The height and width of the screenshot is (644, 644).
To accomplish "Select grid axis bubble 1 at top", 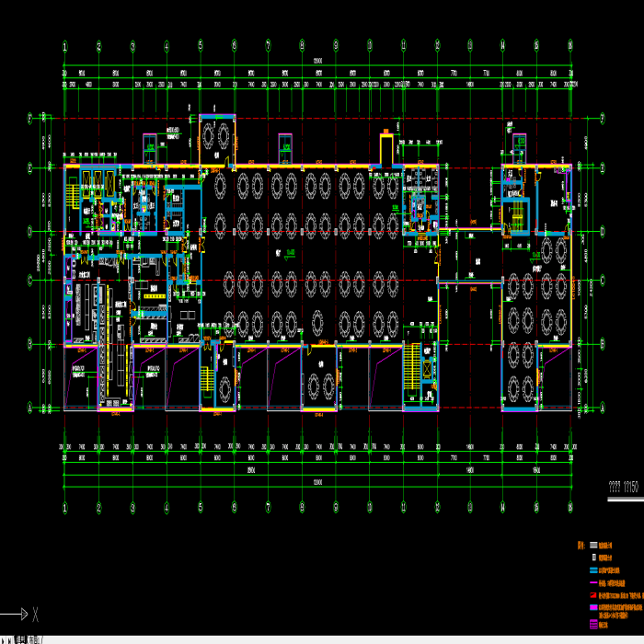I will (65, 46).
